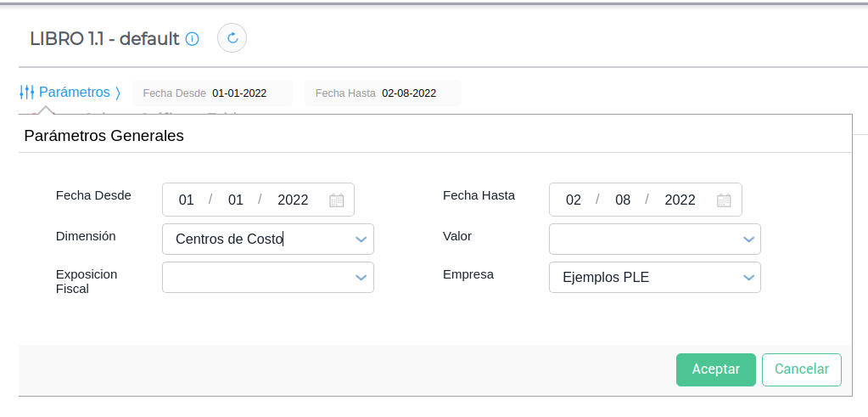This screenshot has width=868, height=417.
Task: Click the Fecha Hasta 02-08-2022 summary chip
Action: point(383,93)
